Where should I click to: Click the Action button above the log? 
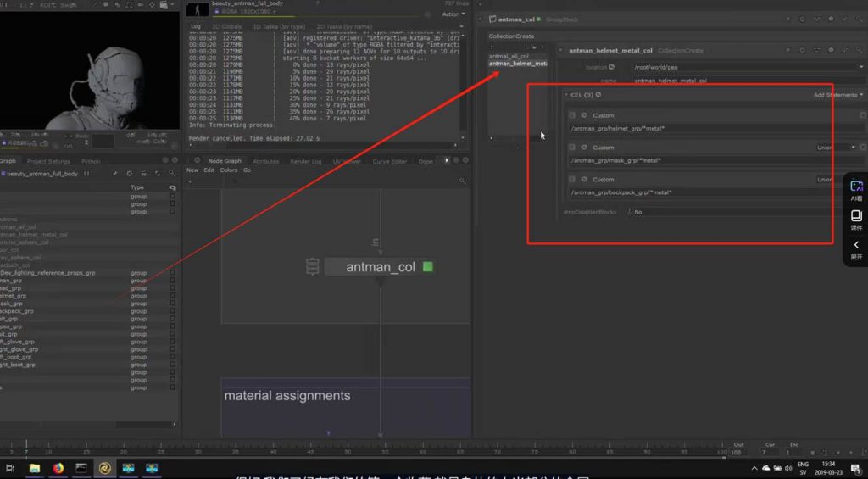[452, 14]
